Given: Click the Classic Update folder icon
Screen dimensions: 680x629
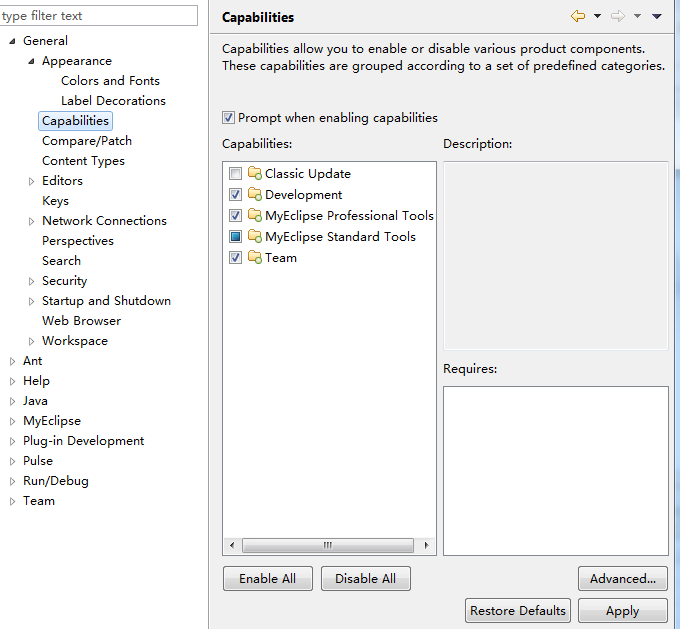Looking at the screenshot, I should [x=254, y=174].
